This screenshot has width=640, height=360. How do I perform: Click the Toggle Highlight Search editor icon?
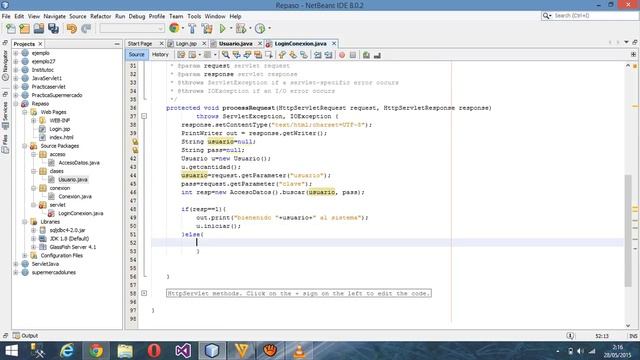pyautogui.click(x=258, y=55)
